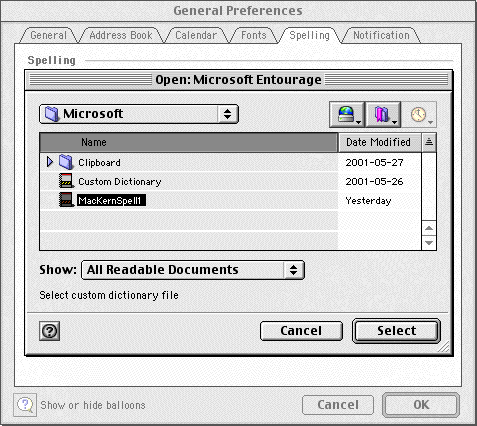The width and height of the screenshot is (477, 426).
Task: Click the MacKernSpell1 file icon
Action: coord(66,200)
